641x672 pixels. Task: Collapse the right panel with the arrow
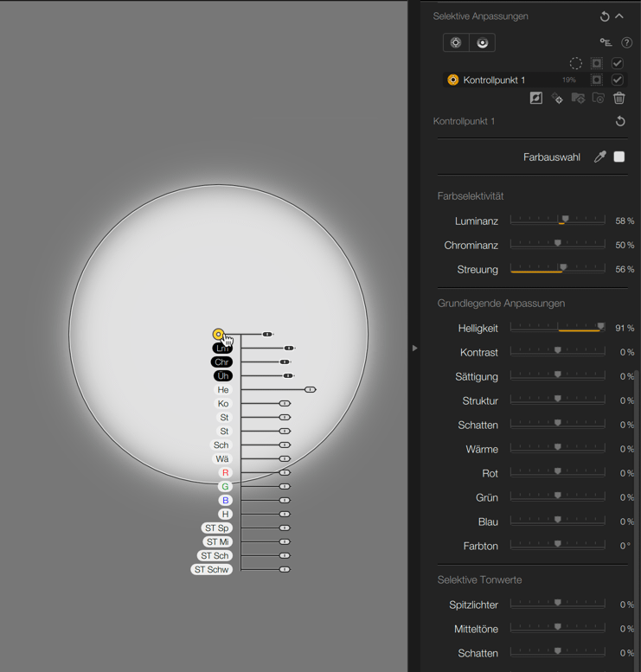414,348
